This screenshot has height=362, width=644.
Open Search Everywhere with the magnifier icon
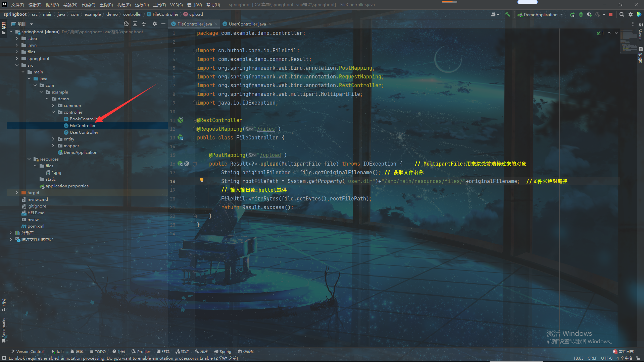tap(622, 14)
